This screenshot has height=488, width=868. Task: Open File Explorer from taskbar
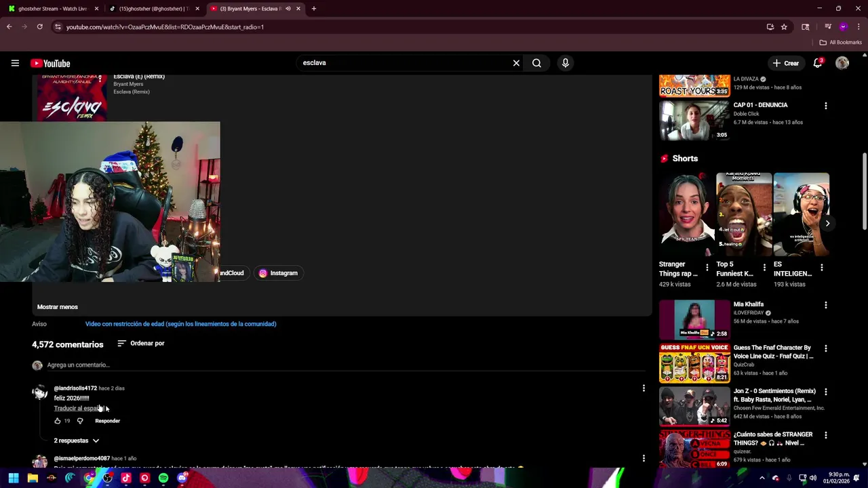pyautogui.click(x=33, y=478)
